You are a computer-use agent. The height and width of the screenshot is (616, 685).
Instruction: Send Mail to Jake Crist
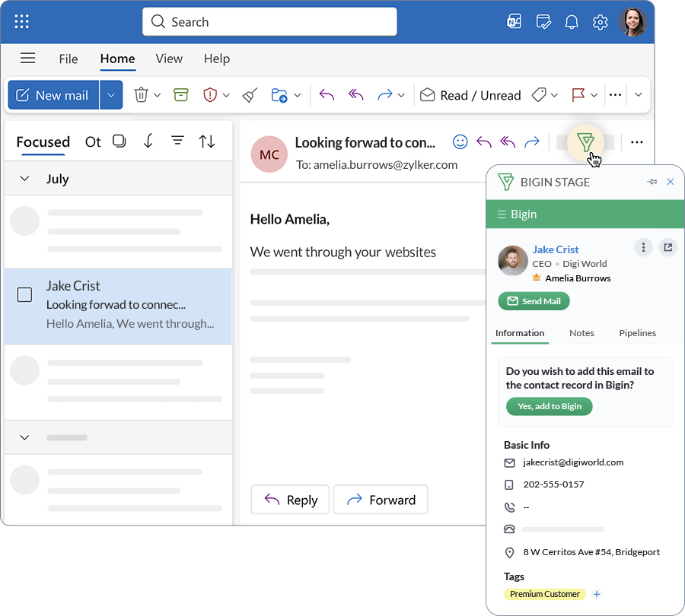tap(534, 300)
